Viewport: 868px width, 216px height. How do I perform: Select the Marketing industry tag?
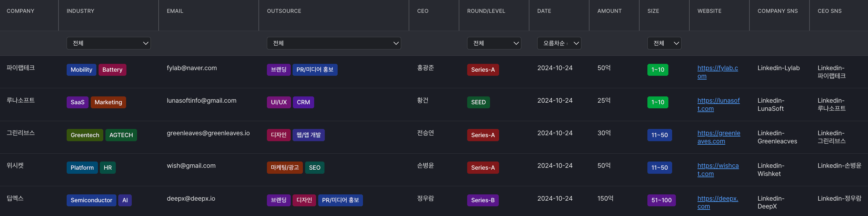[x=108, y=102]
